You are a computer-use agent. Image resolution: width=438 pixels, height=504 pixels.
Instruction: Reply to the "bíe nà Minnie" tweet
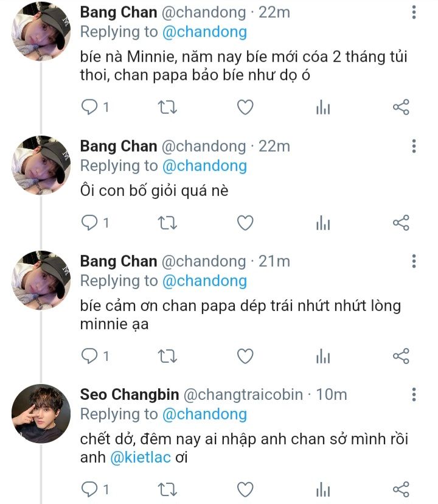(90, 108)
